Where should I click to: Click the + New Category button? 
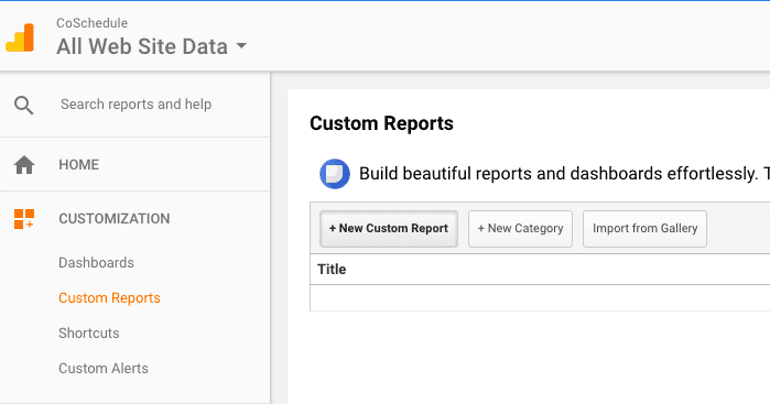coord(521,229)
